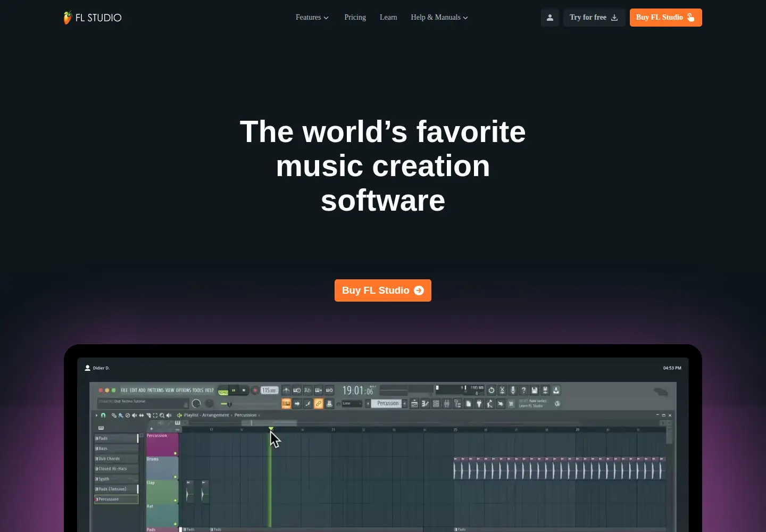Expand the Features dropdown in the navigation
The image size is (766, 532).
point(312,18)
